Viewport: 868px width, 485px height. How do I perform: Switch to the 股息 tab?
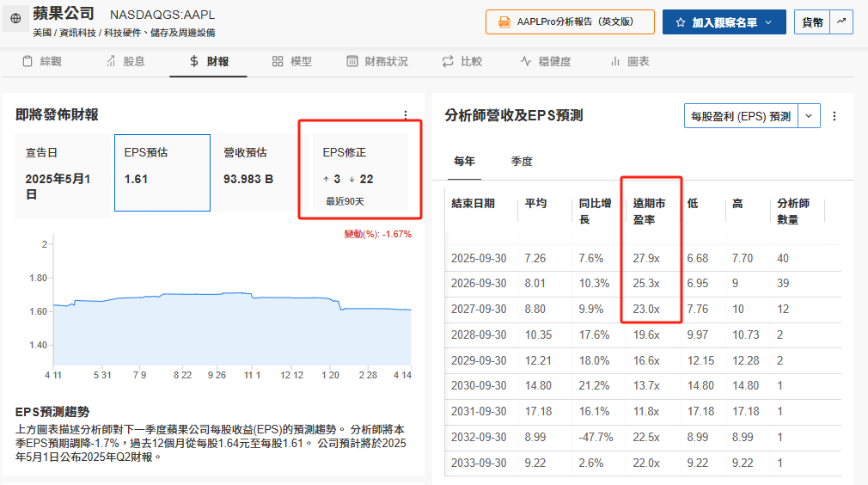click(125, 61)
